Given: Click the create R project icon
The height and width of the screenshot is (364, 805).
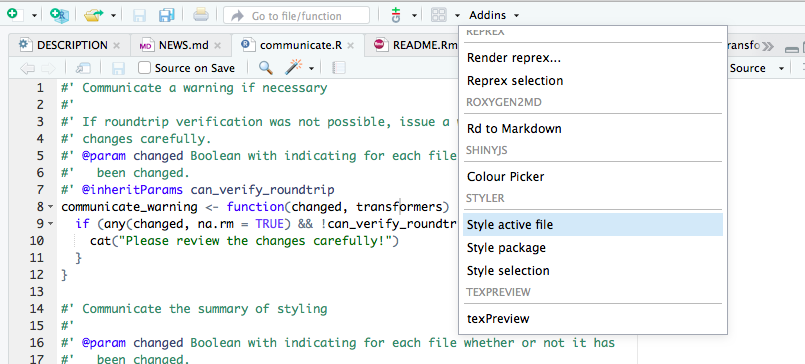Looking at the screenshot, I should tap(59, 15).
